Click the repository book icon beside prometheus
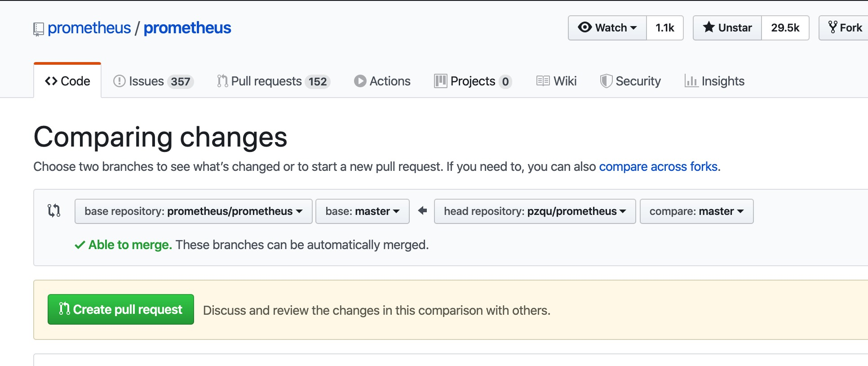 pyautogui.click(x=39, y=29)
